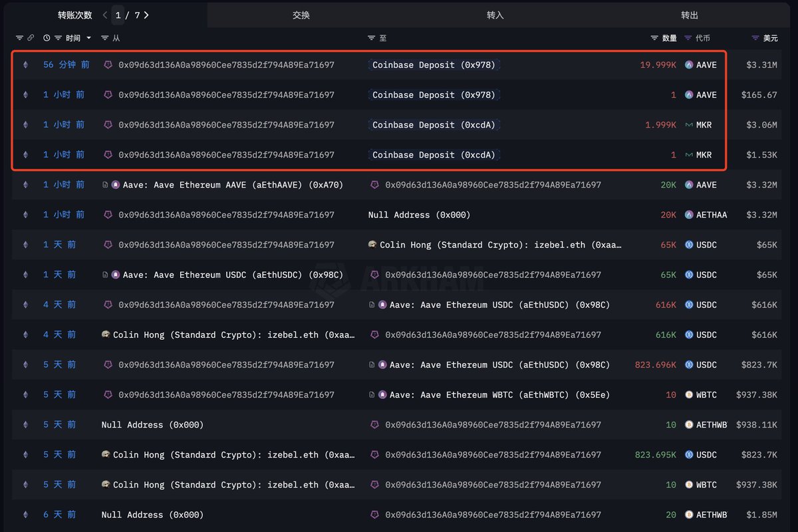Click the Colin Hong avatar in the 至 column

372,245
